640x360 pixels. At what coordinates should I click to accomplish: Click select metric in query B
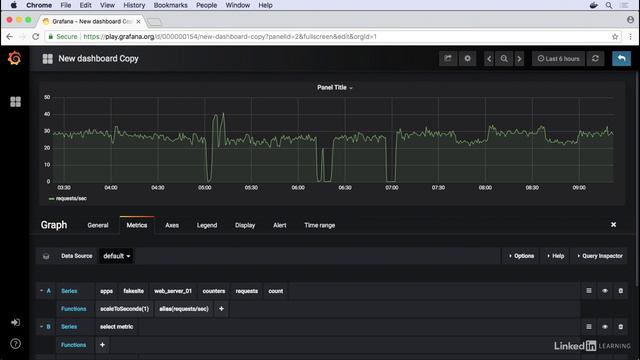point(116,327)
